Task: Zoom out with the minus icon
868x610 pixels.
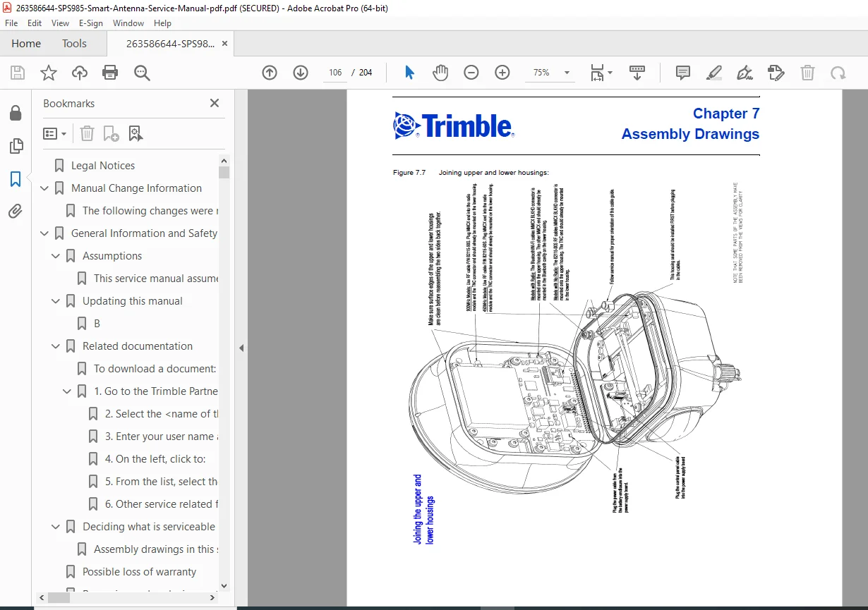Action: (471, 73)
